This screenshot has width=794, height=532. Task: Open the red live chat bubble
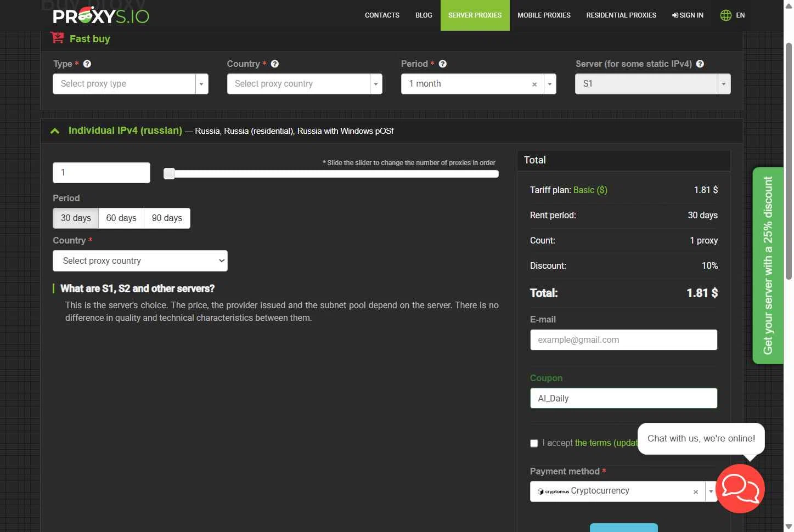click(740, 489)
